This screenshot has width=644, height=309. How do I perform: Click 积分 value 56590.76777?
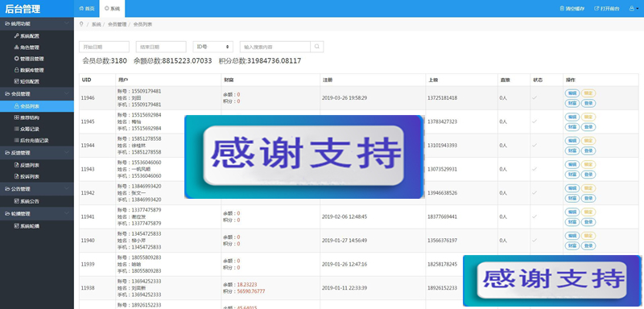[x=250, y=291]
